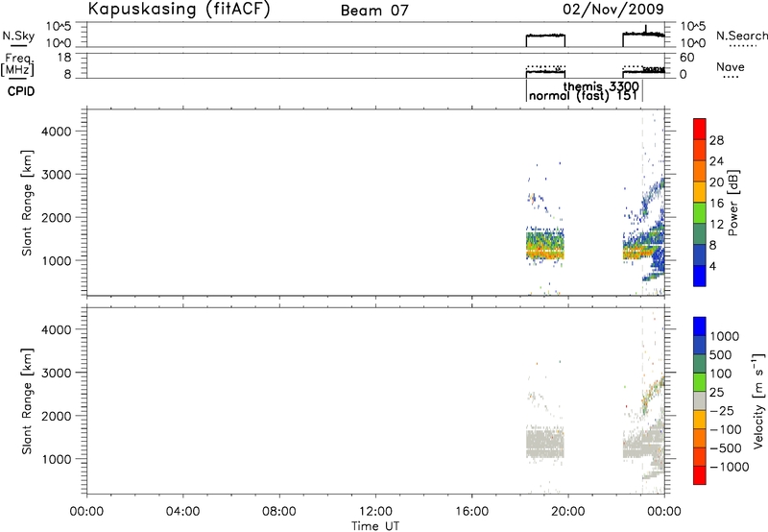Click the '18' tick on the Freq axis
Image resolution: width=768 pixels, height=532 pixels.
(64, 58)
